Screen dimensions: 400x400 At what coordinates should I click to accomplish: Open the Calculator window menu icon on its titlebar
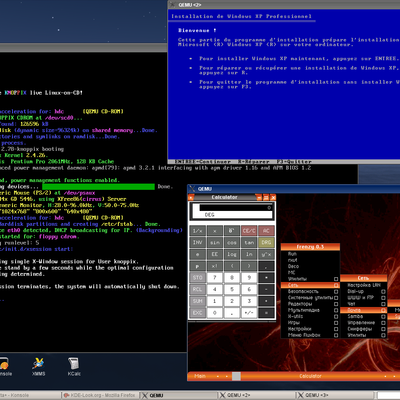[191, 197]
